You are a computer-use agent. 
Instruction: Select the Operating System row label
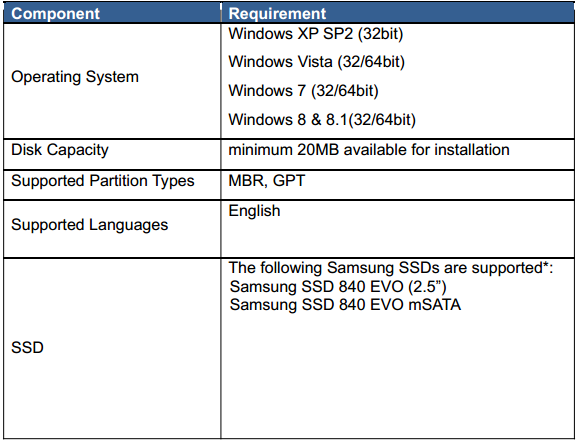click(75, 77)
